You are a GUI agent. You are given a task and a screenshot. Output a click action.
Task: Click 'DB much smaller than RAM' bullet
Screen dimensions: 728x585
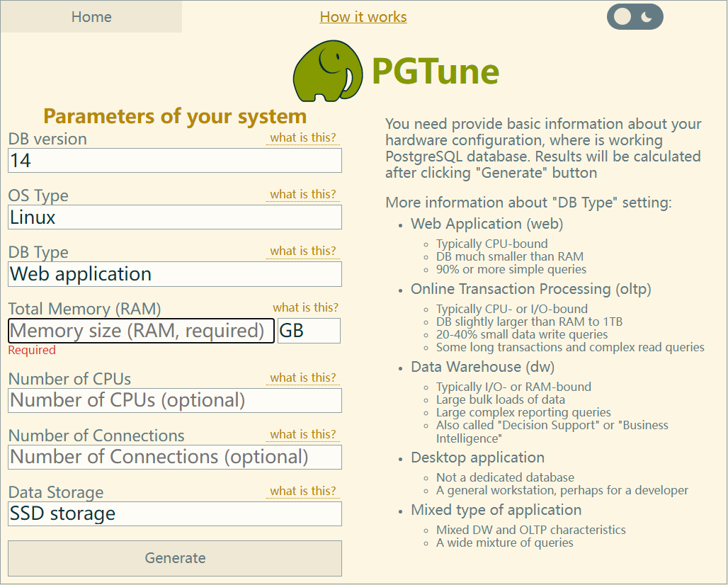(509, 257)
